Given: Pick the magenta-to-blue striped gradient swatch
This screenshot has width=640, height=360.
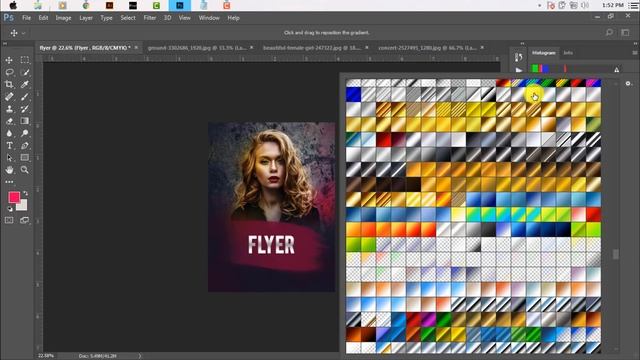Looking at the screenshot, I should click(593, 83).
